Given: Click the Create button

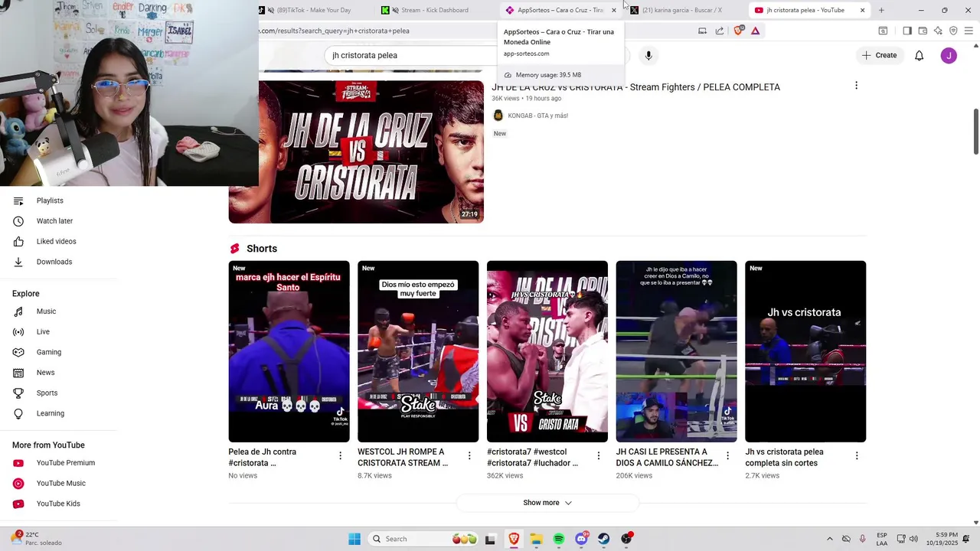Looking at the screenshot, I should [879, 55].
